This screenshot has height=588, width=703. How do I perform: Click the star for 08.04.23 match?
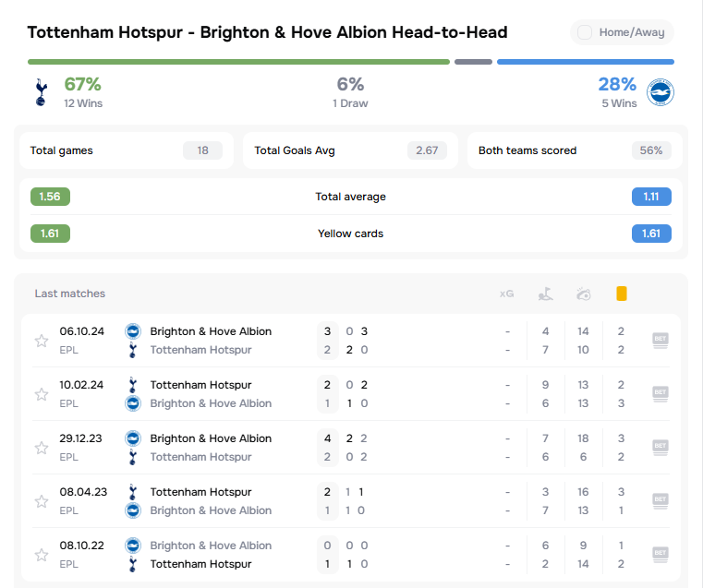click(x=42, y=501)
